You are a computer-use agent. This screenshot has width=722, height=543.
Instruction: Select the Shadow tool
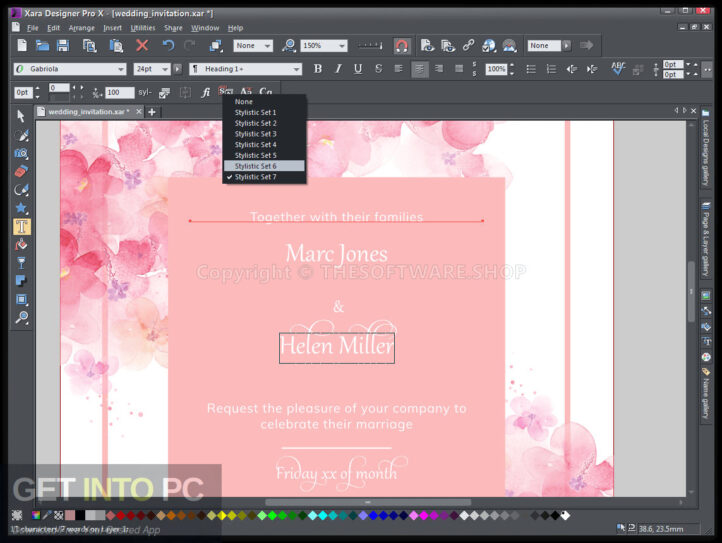click(x=21, y=281)
